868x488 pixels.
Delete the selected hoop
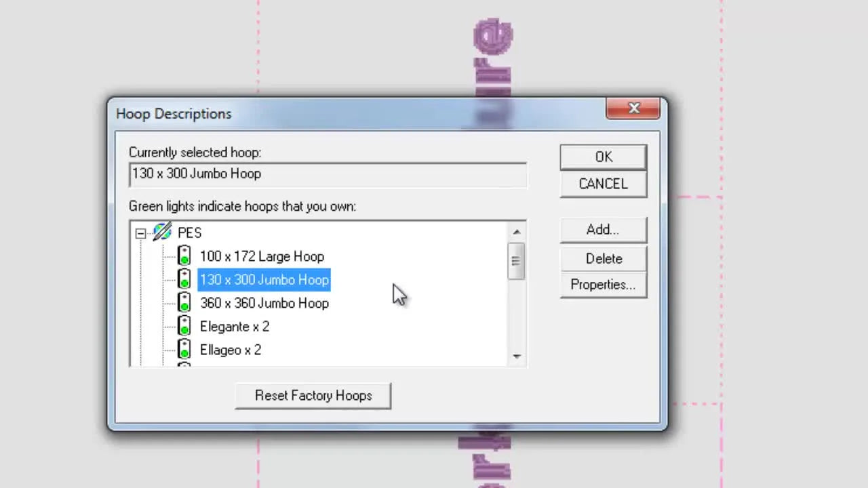[603, 258]
